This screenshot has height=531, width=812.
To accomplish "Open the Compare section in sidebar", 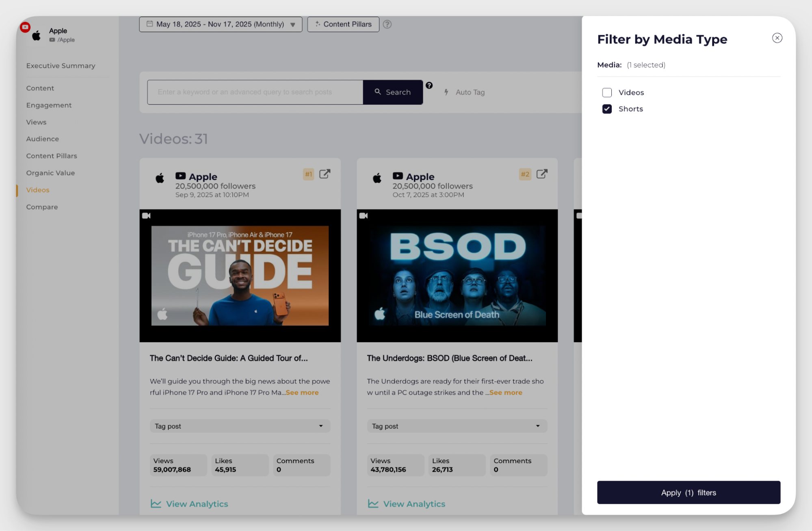I will 42,207.
